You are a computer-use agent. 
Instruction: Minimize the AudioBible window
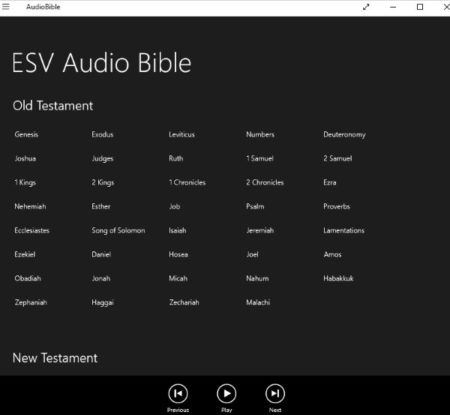tap(393, 7)
